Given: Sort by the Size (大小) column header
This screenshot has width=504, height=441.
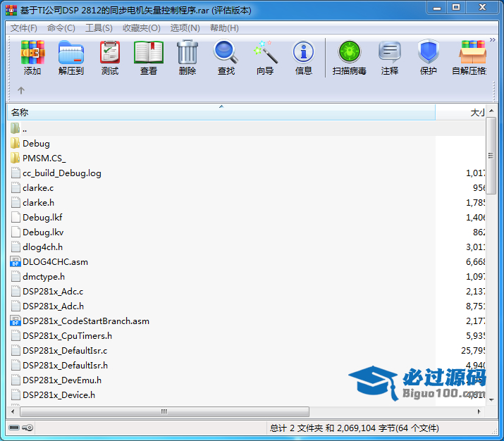Looking at the screenshot, I should pos(460,113).
